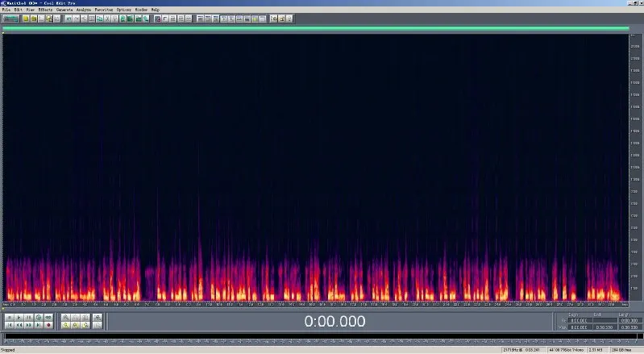Click the Zoom In horizontally magnifier icon
Screen dimensions: 644x354
pos(66,318)
